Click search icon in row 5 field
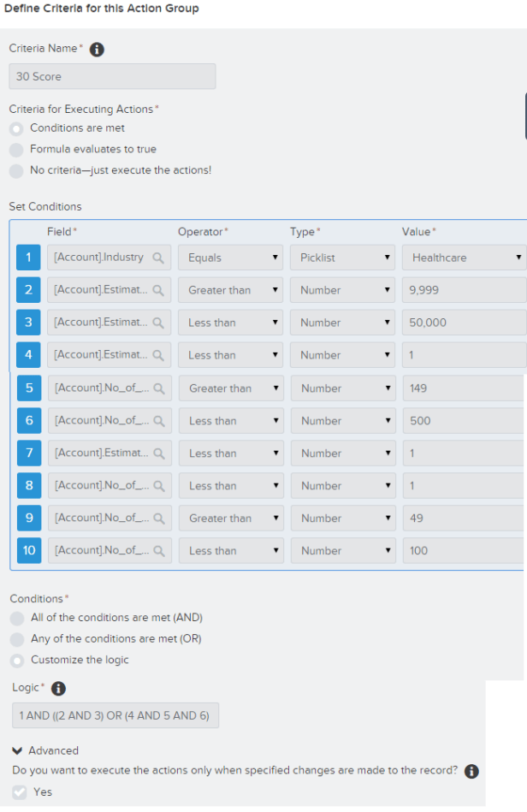527x812 pixels. pyautogui.click(x=159, y=388)
